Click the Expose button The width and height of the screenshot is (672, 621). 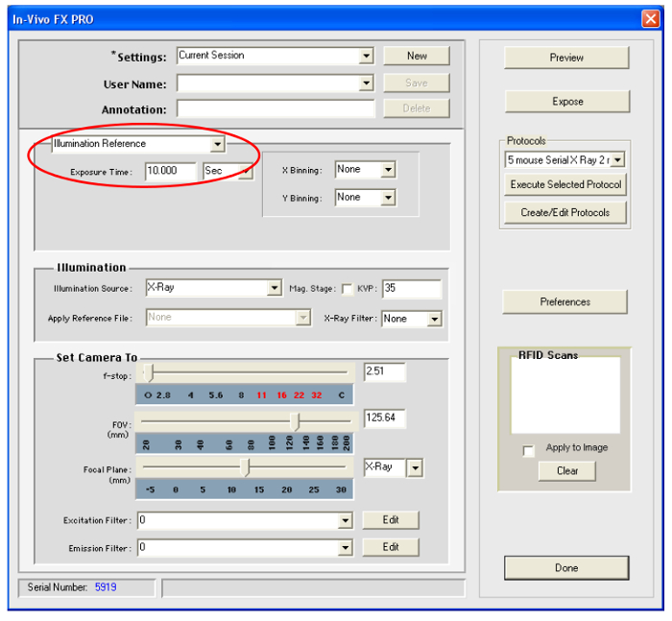tap(567, 102)
